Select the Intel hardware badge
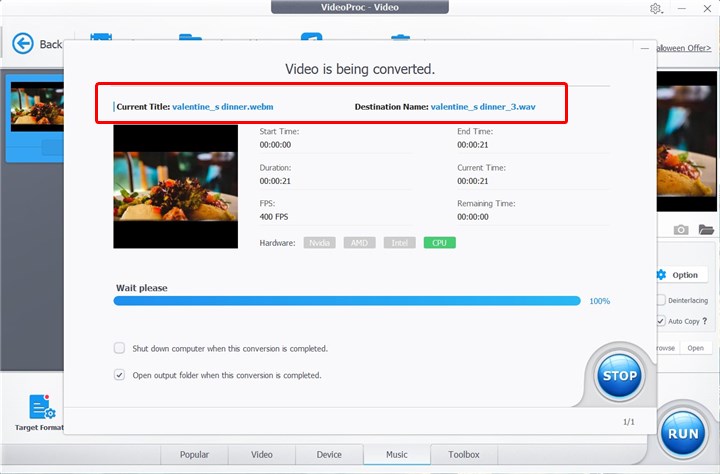The height and width of the screenshot is (474, 720). coord(400,243)
